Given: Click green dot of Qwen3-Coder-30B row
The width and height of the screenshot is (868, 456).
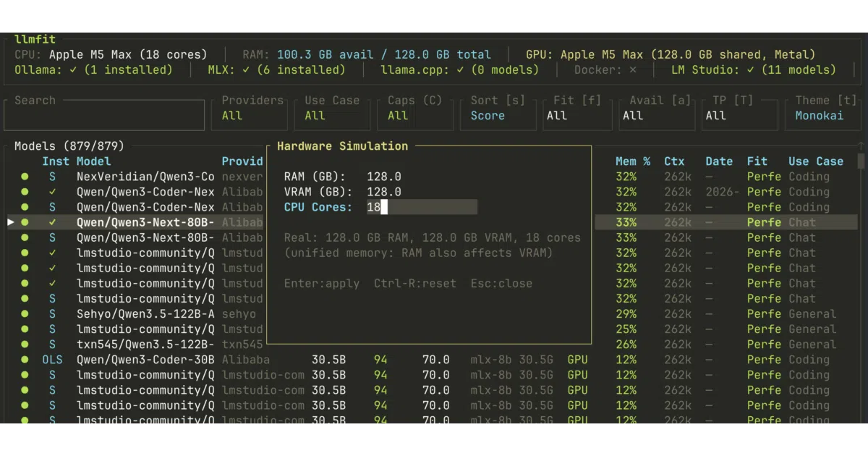Looking at the screenshot, I should pyautogui.click(x=25, y=359).
